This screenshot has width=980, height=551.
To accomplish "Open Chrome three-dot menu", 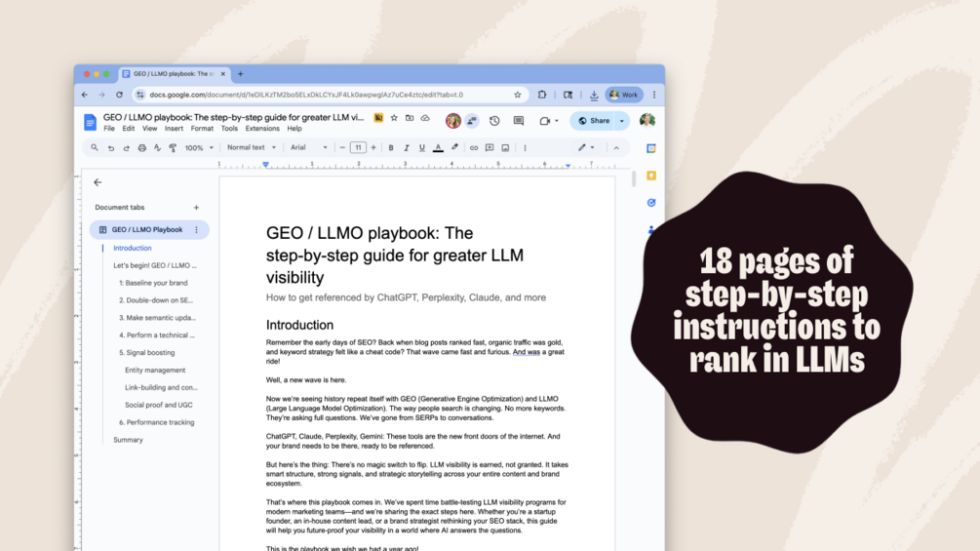I will pos(654,95).
